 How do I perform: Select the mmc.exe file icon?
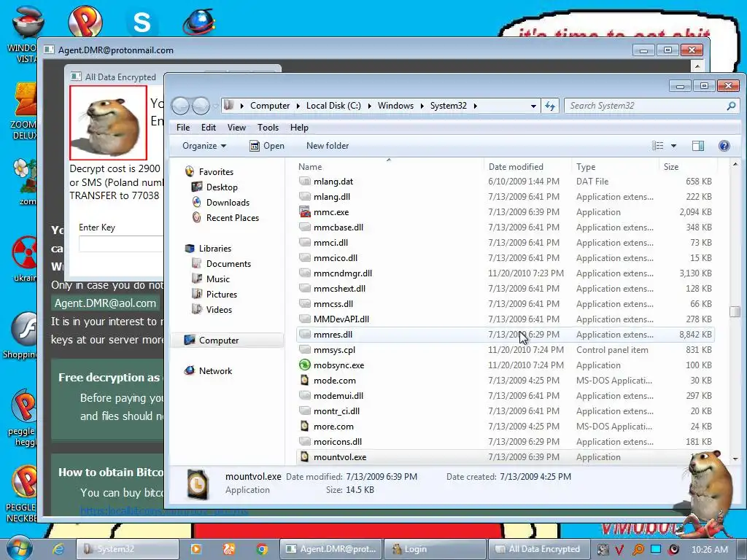304,212
